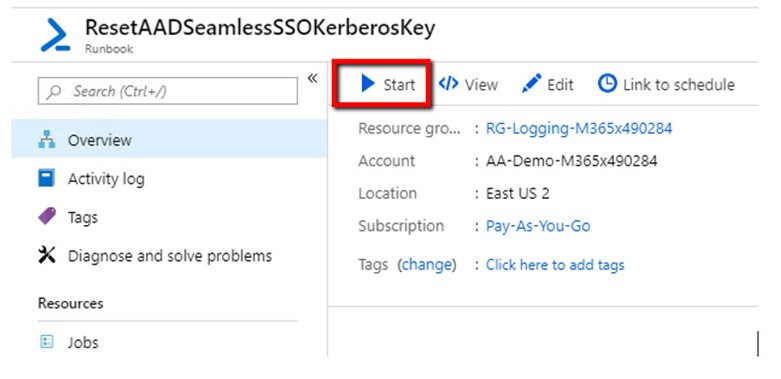Click here to add tags link
This screenshot has height=379, width=781.
pyautogui.click(x=555, y=264)
